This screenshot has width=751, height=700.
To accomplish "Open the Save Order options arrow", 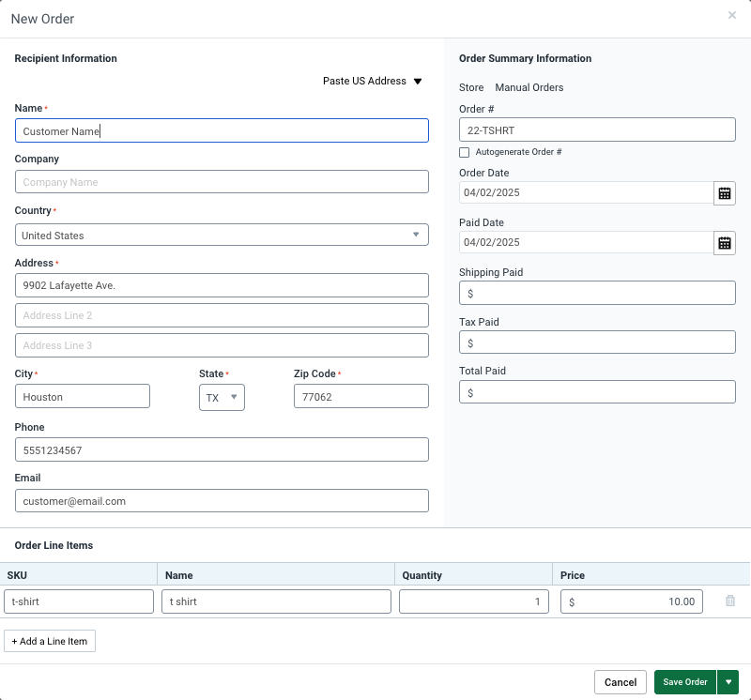I will pos(728,682).
